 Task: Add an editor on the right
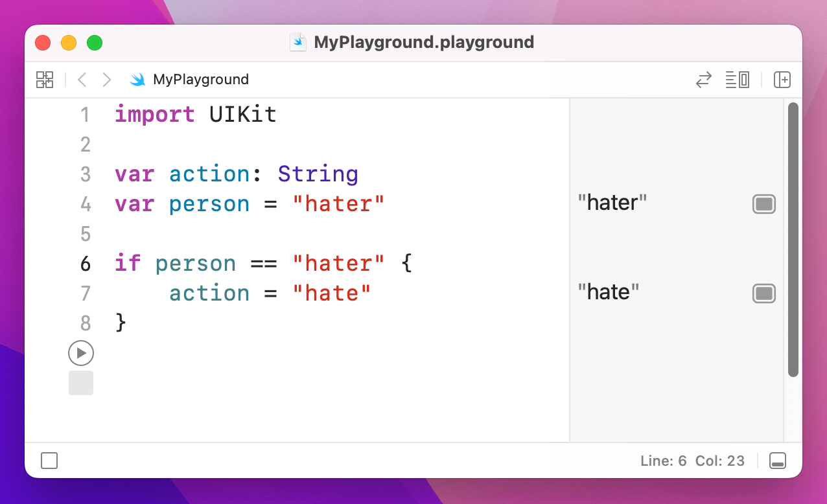click(x=782, y=80)
